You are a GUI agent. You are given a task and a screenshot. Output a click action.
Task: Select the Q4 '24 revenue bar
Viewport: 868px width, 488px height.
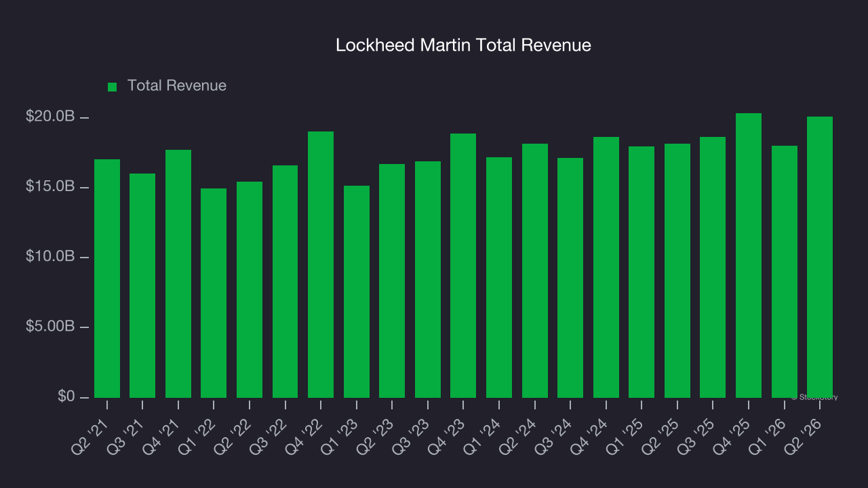(606, 267)
